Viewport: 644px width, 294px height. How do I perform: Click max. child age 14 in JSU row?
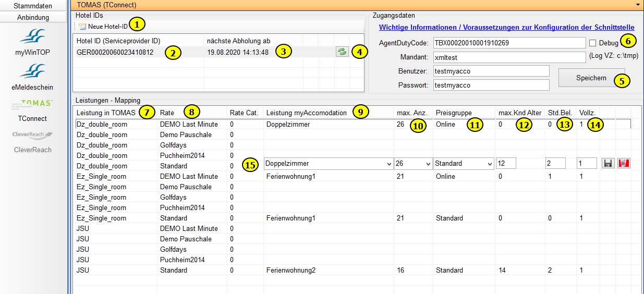click(x=502, y=270)
